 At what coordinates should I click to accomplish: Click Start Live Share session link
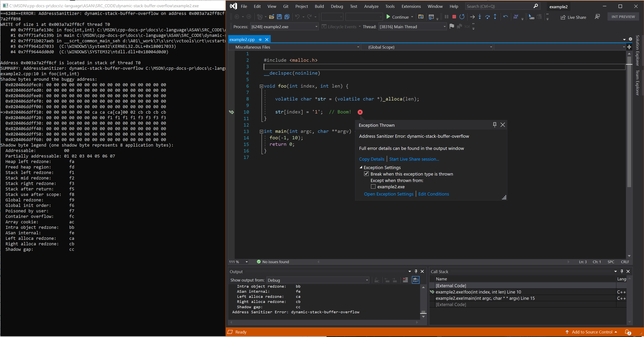(414, 159)
